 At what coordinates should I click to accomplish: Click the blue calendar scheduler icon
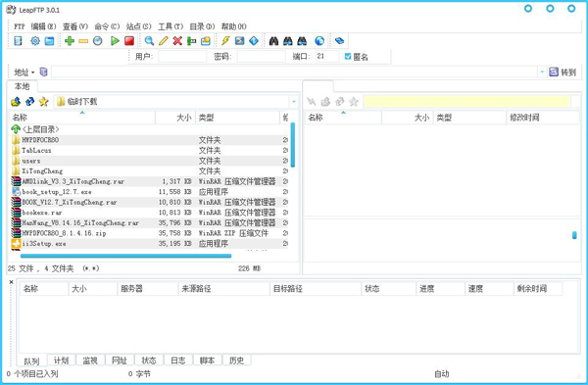(x=50, y=41)
